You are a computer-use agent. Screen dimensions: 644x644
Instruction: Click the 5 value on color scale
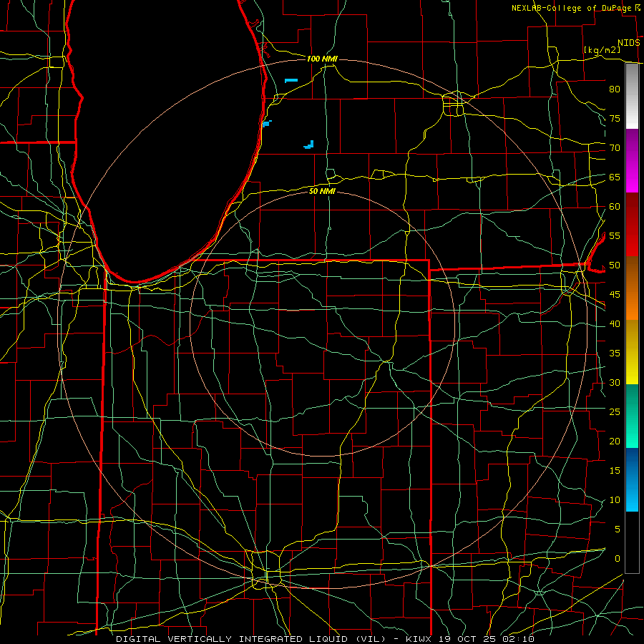click(x=618, y=529)
